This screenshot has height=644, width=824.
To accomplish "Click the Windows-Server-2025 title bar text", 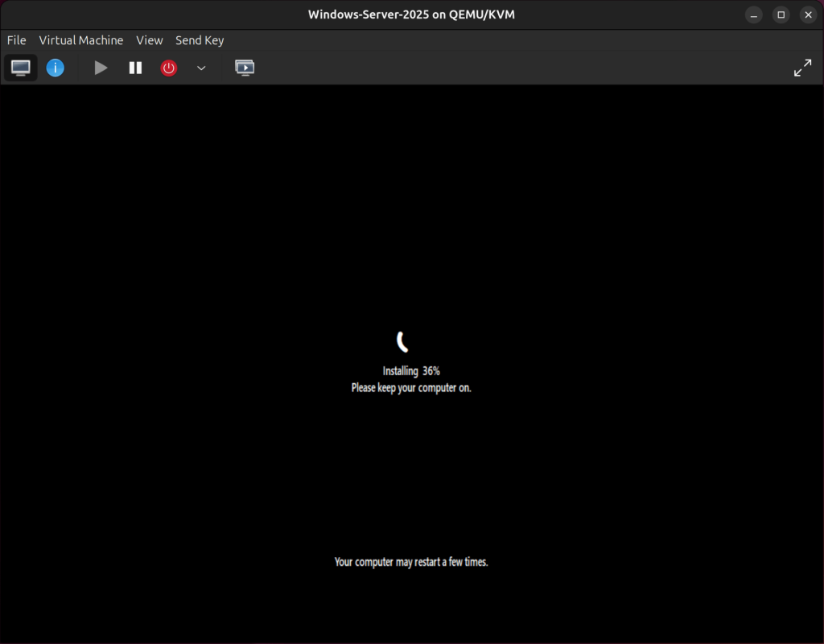I will (x=411, y=14).
